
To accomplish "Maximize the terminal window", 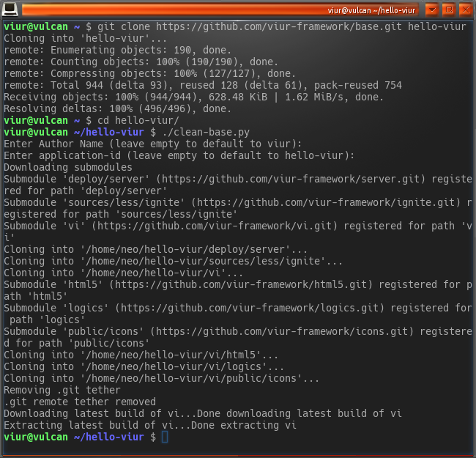I will (x=449, y=10).
